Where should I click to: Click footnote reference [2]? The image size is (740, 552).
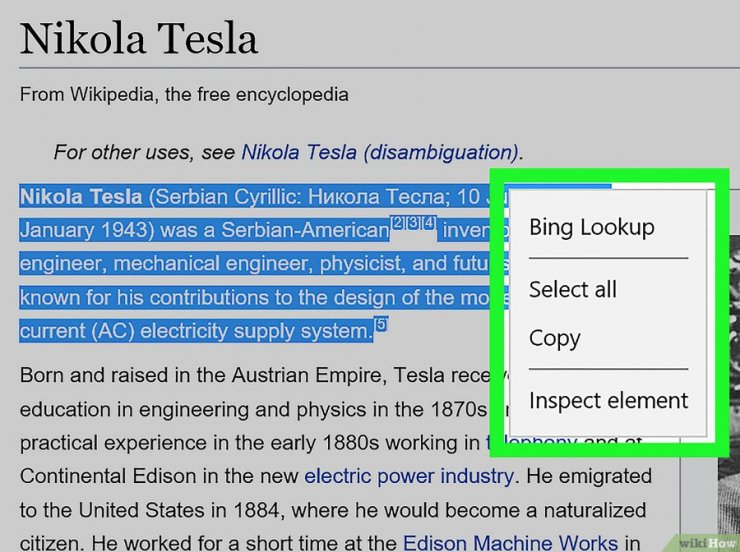(x=398, y=223)
